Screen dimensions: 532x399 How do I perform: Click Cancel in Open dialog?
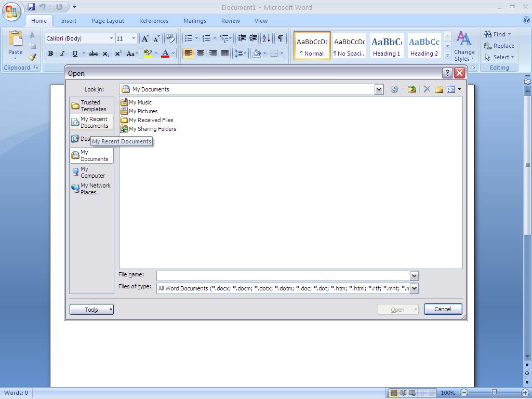point(443,309)
